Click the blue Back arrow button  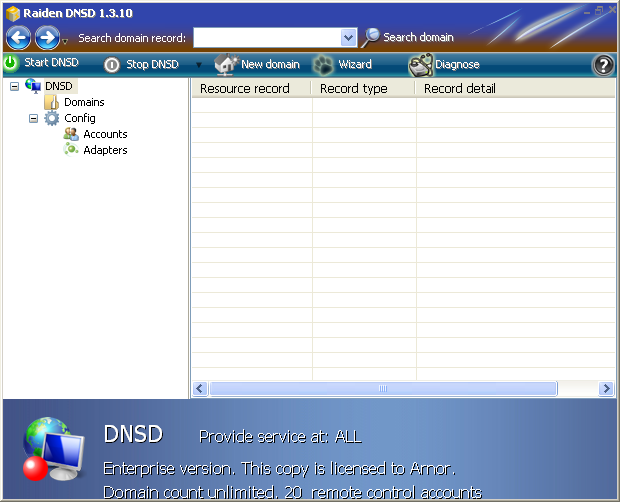[18, 38]
